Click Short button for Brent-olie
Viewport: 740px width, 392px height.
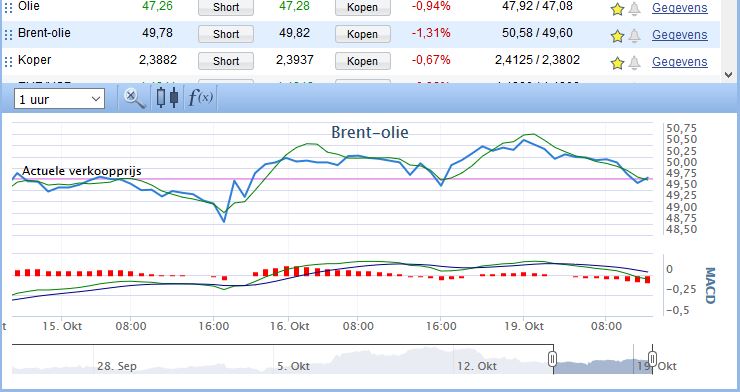(226, 34)
